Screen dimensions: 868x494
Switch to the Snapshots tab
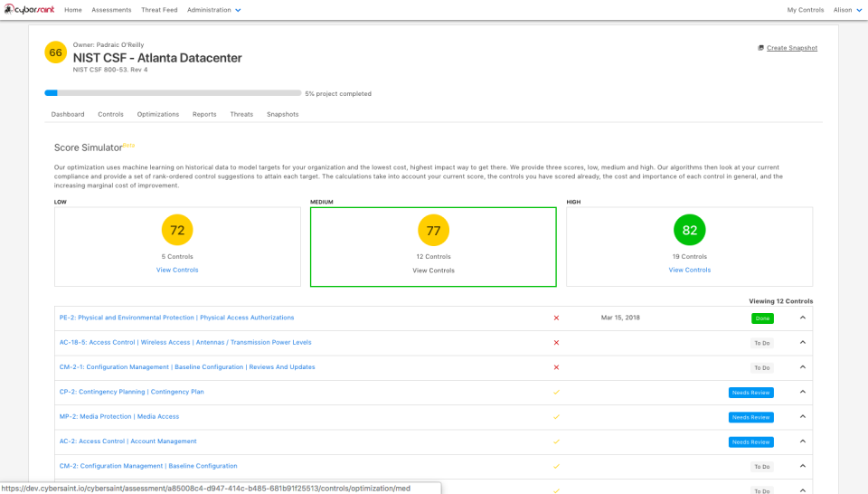[x=282, y=114]
